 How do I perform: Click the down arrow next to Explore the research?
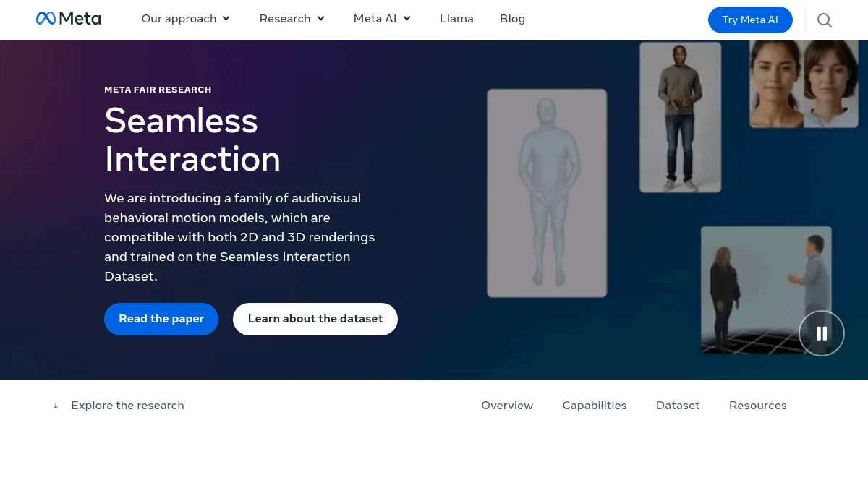click(56, 406)
